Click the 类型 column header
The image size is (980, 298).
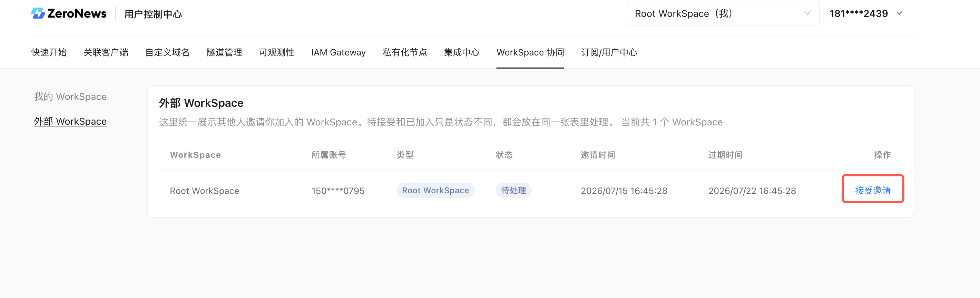point(405,155)
